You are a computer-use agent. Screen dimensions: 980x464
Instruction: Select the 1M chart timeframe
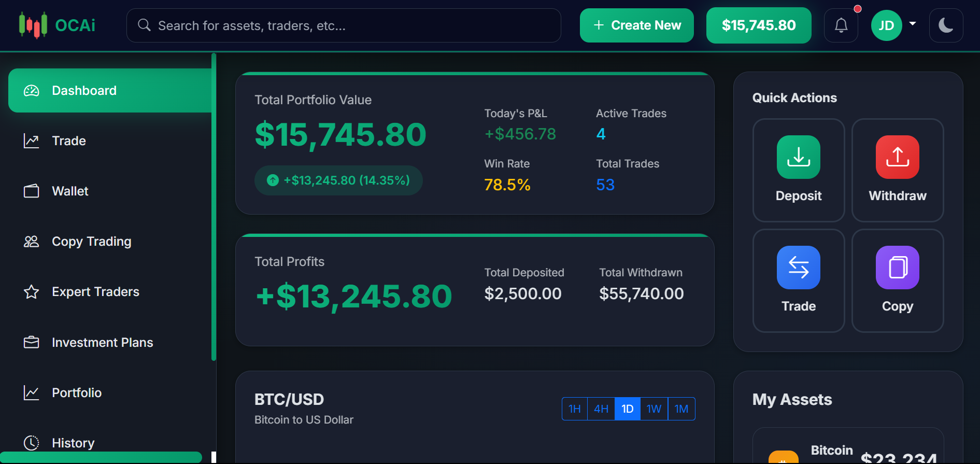coord(681,409)
